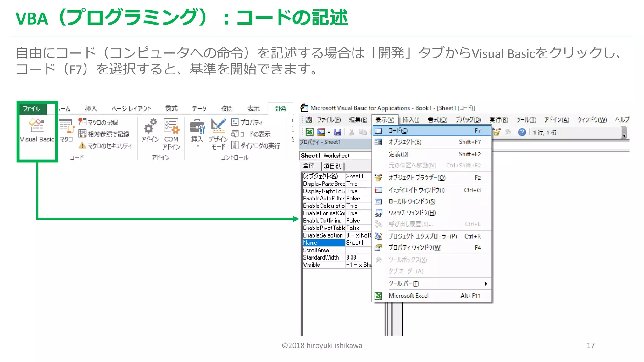Screen dimensions: 644x362
Task: Select the DisplayPageBreaks property row
Action: pyautogui.click(x=337, y=184)
